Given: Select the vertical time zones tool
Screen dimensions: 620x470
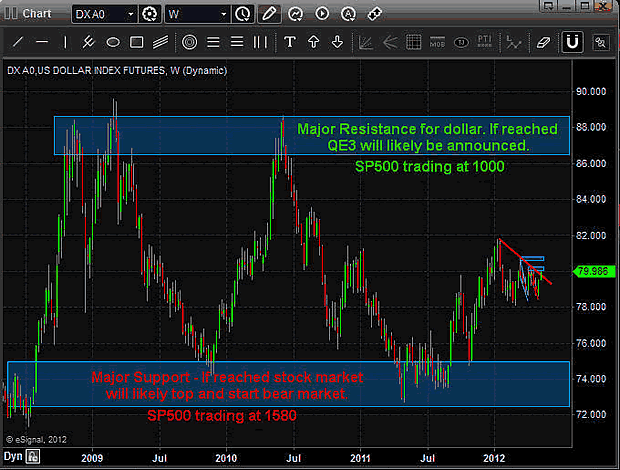Looking at the screenshot, I should [x=260, y=42].
